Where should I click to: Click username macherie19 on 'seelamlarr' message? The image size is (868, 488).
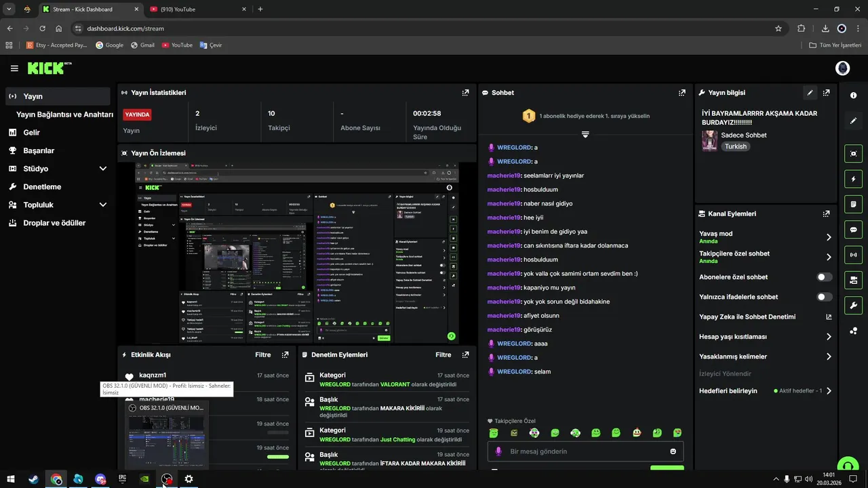504,176
